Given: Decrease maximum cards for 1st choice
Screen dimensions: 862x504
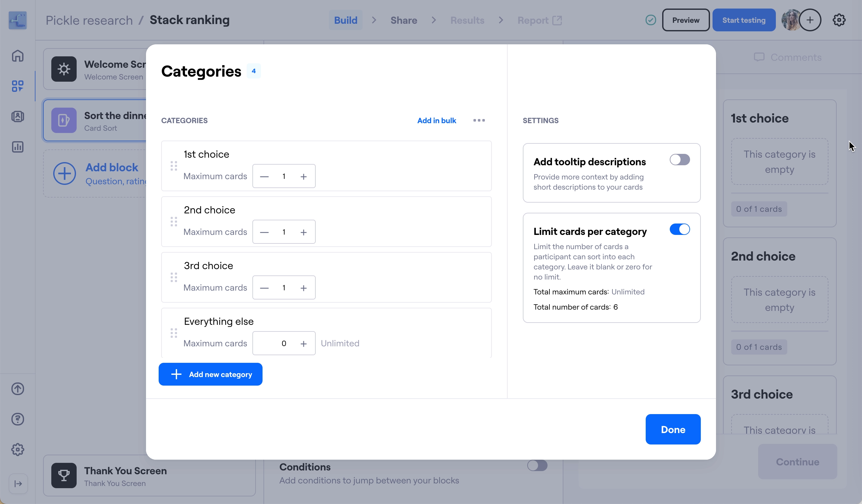Looking at the screenshot, I should [264, 176].
